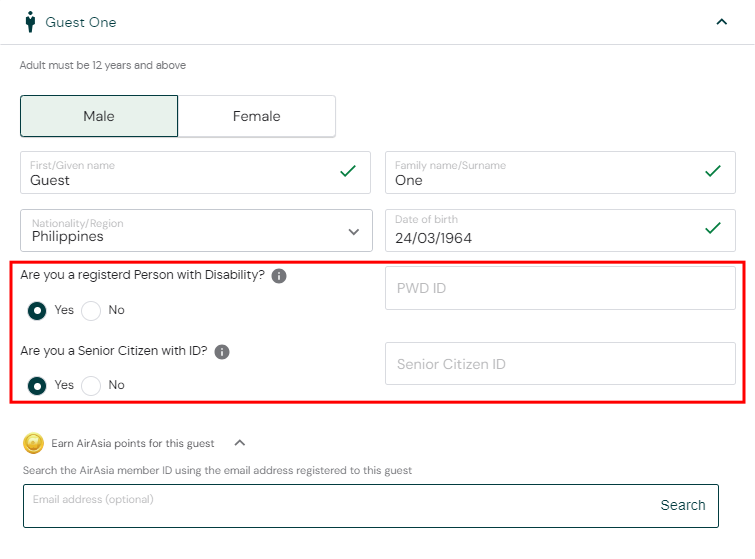Collapse the Earn AirAsia points section
The width and height of the screenshot is (755, 559).
click(239, 443)
